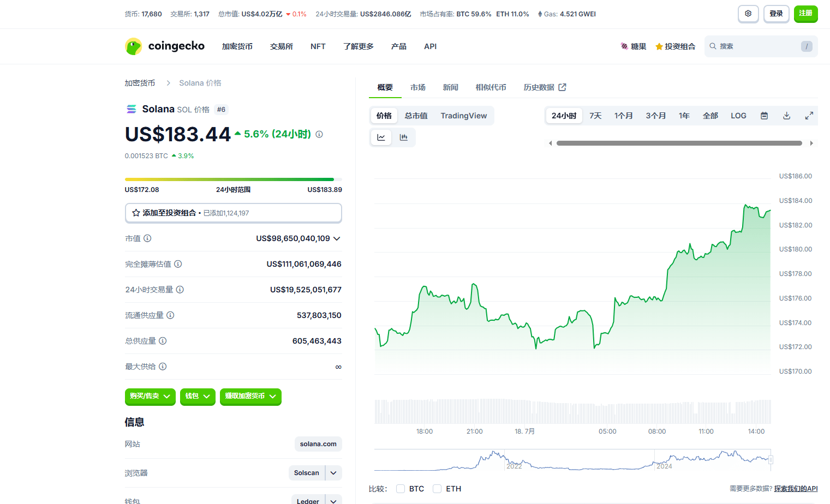Show info tooltip for 完全摊薄估值

point(178,264)
